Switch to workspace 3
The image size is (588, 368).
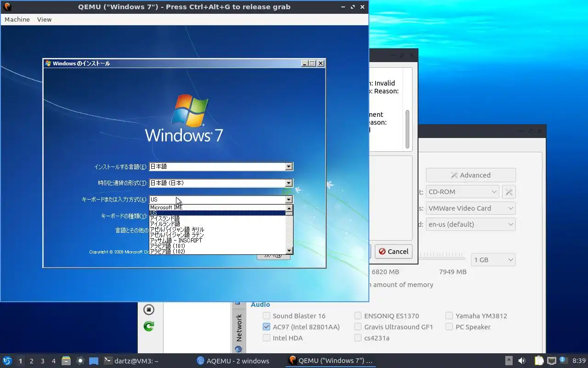[x=43, y=361]
